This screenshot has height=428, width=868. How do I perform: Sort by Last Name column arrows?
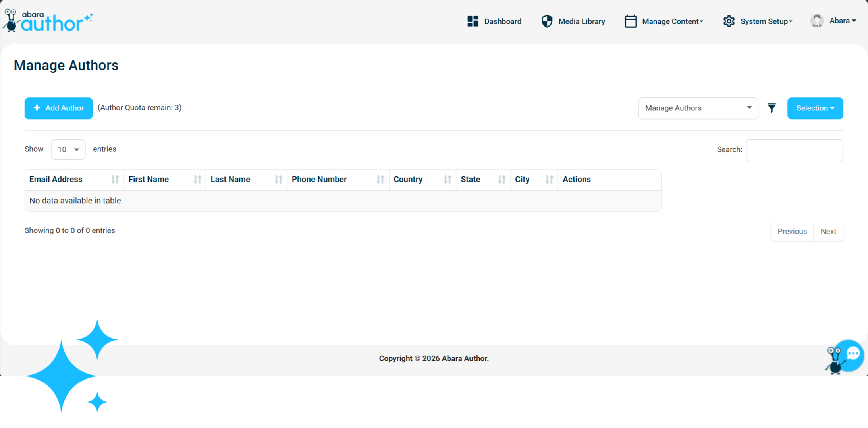point(278,180)
